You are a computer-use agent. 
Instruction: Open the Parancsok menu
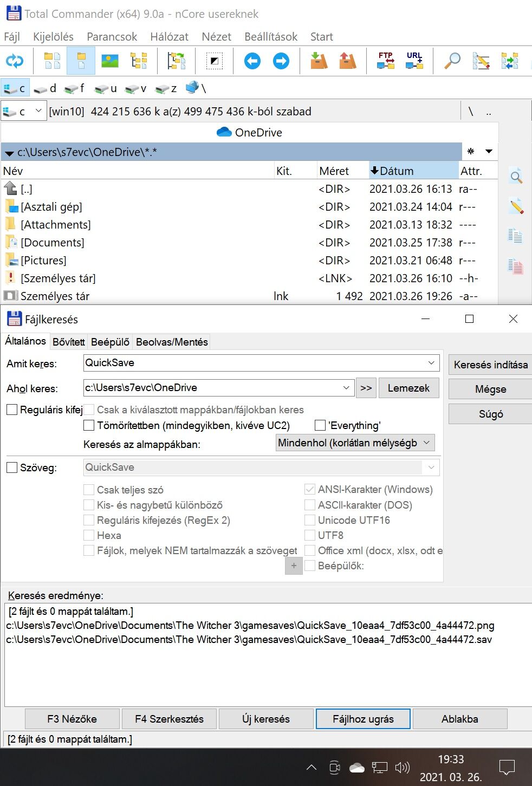pos(112,37)
